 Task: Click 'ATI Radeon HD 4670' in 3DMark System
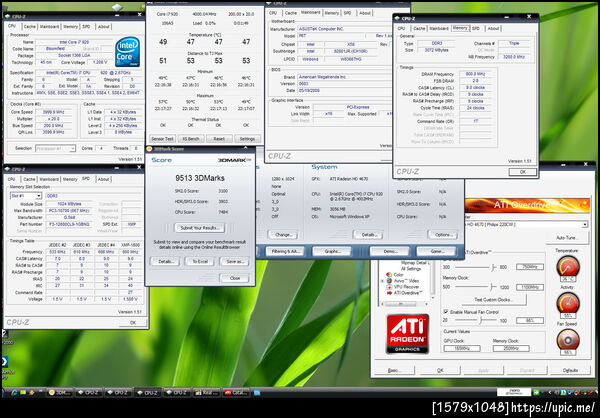[x=351, y=179]
